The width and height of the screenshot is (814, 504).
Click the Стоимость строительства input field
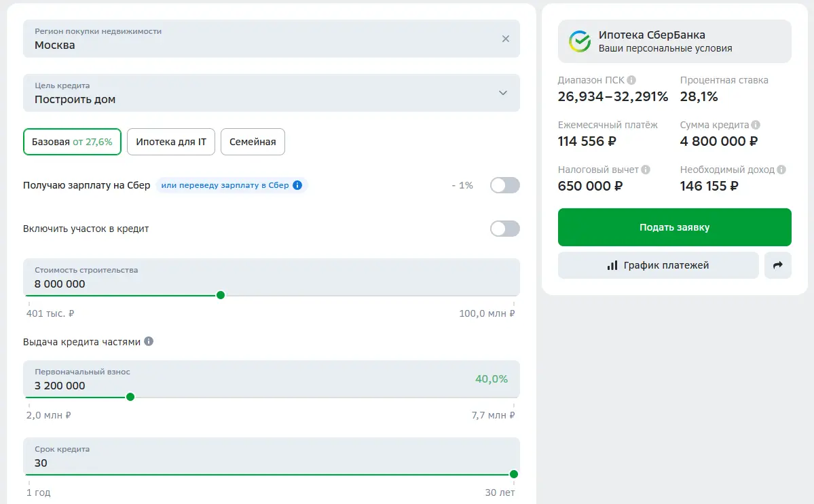click(x=272, y=277)
